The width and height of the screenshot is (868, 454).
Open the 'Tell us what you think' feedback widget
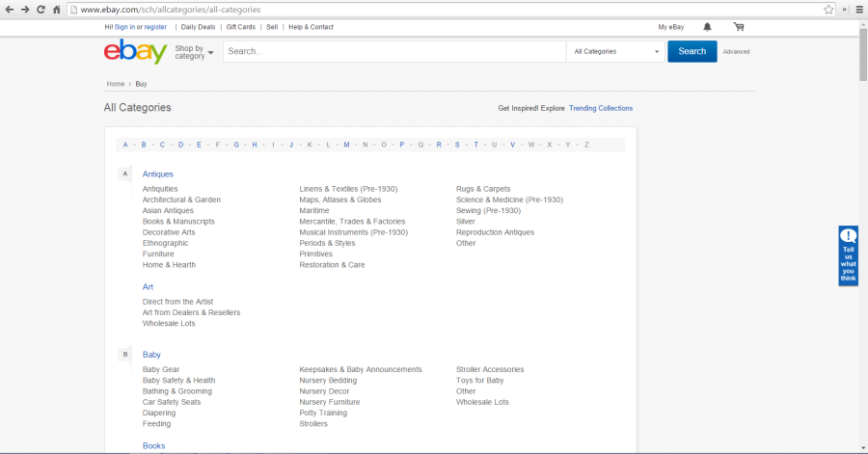(848, 255)
